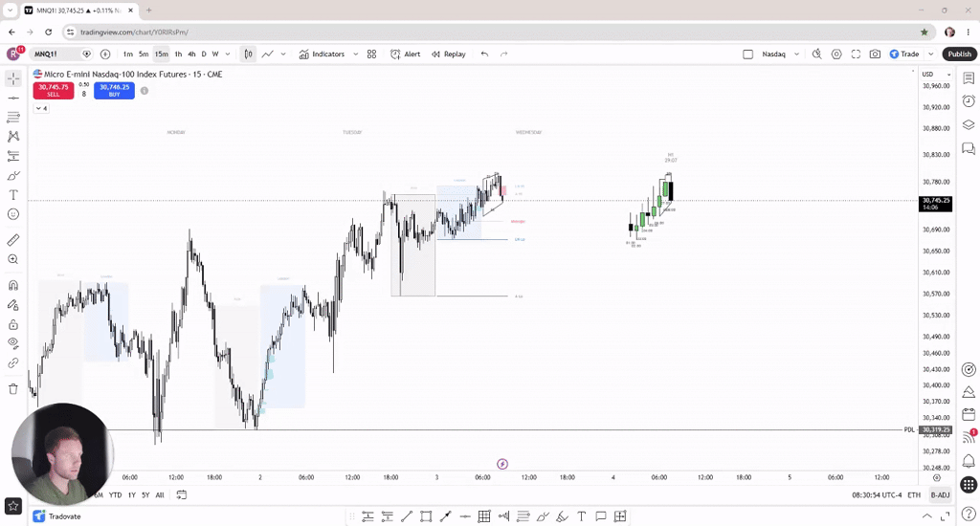This screenshot has height=526, width=980.
Task: Open chart settings hexagon icon
Action: coord(836,55)
